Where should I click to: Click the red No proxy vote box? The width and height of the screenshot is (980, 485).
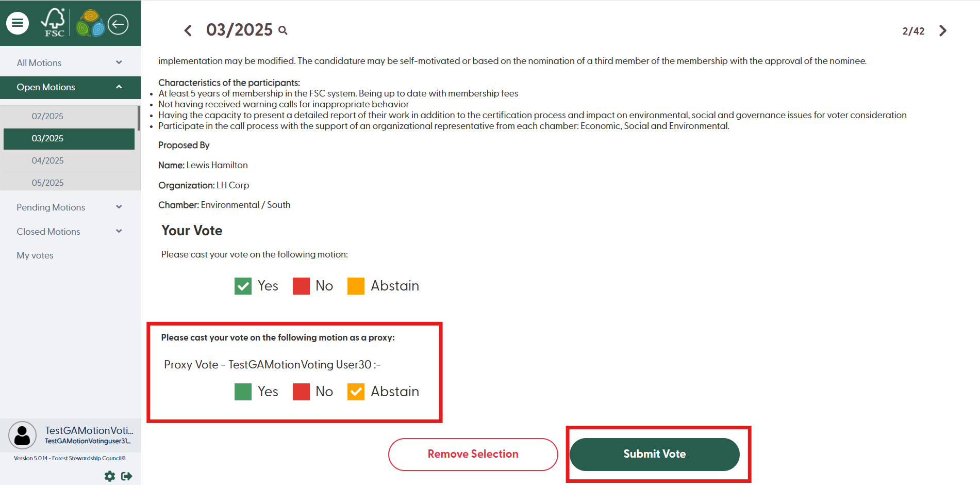point(301,392)
